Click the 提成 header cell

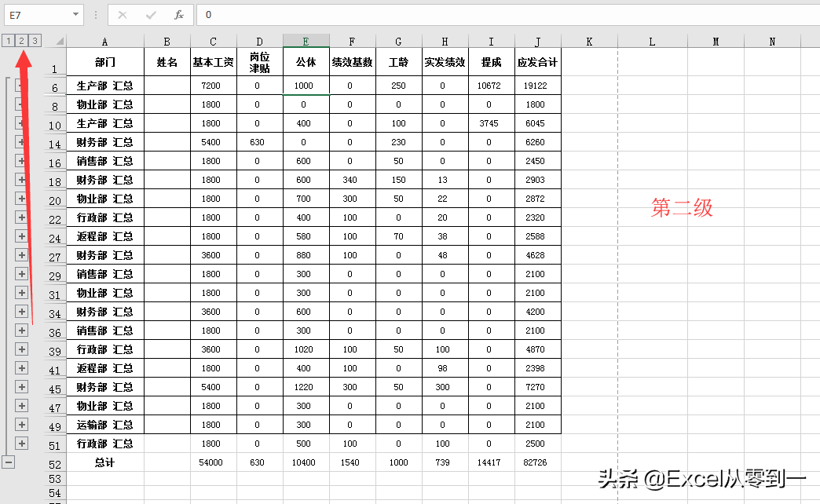(x=492, y=62)
